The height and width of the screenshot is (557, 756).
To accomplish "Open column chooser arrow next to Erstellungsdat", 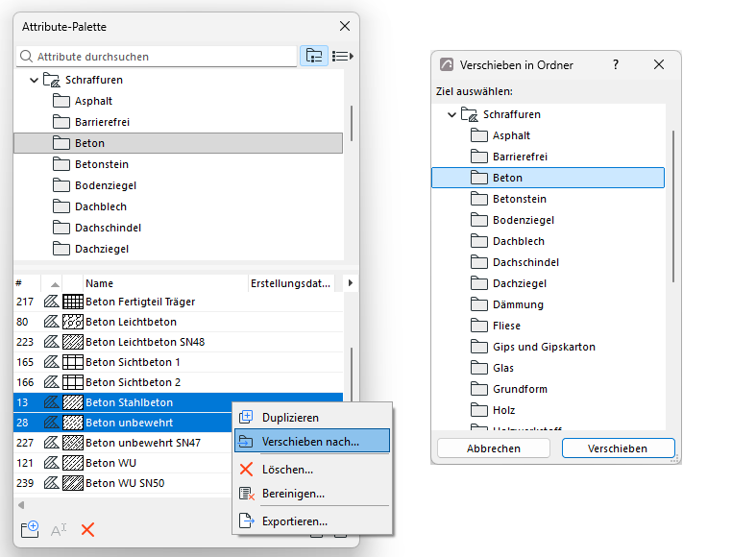I will click(351, 283).
